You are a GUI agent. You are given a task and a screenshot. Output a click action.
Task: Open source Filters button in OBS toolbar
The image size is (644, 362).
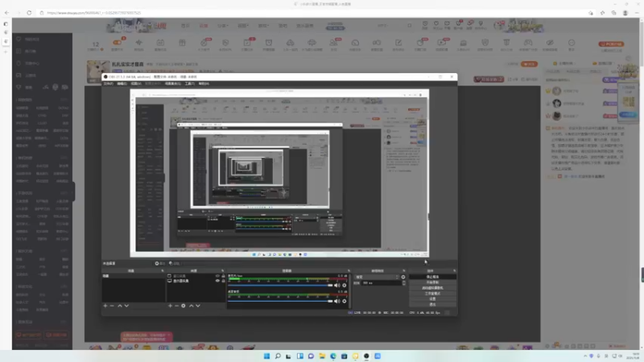click(x=174, y=264)
